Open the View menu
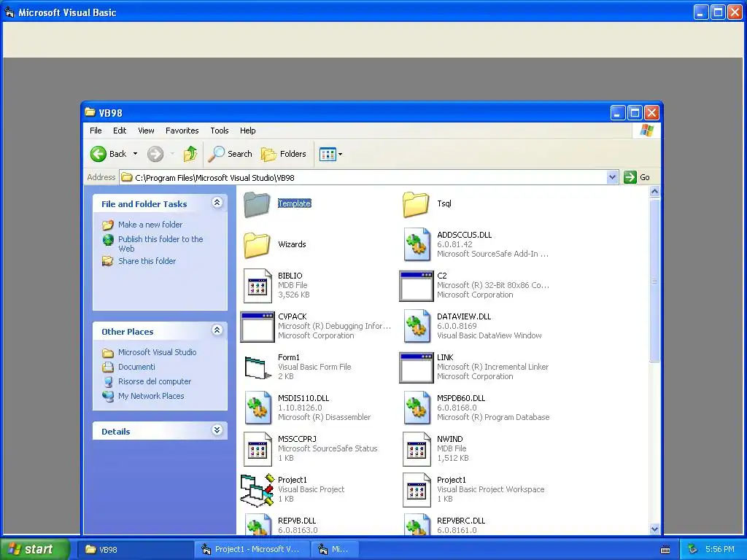Viewport: 747px width, 560px height. [146, 131]
